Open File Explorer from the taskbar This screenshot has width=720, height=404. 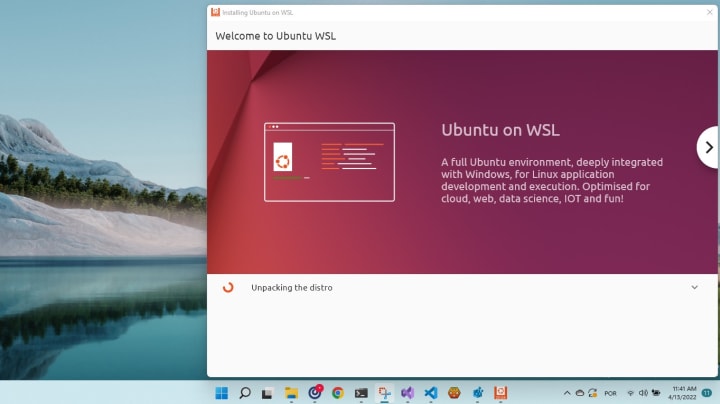tap(291, 393)
